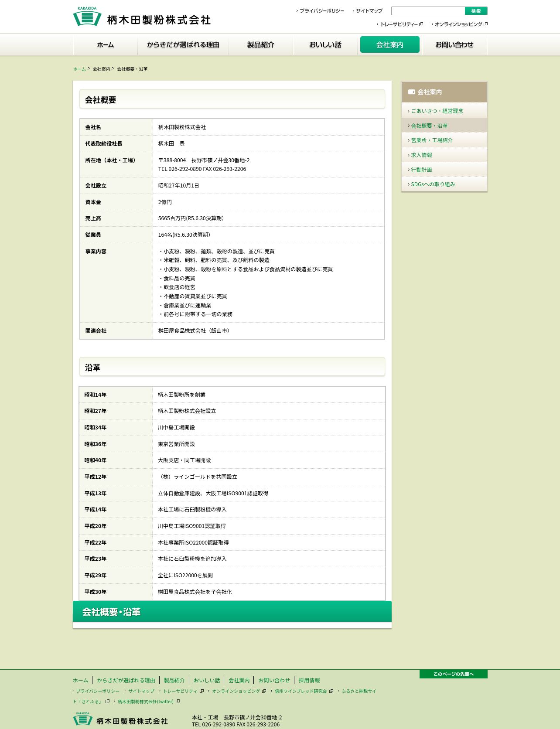Click the history entry 本社事業所ISO22000認証取得
Image resolution: width=560 pixels, height=729 pixels.
(x=193, y=543)
